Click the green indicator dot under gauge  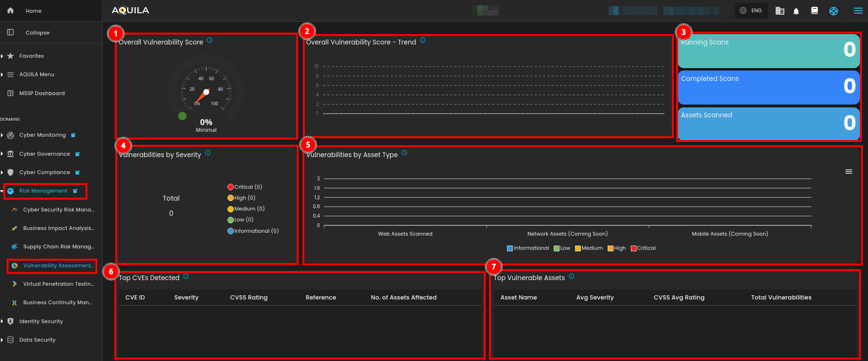coord(182,116)
